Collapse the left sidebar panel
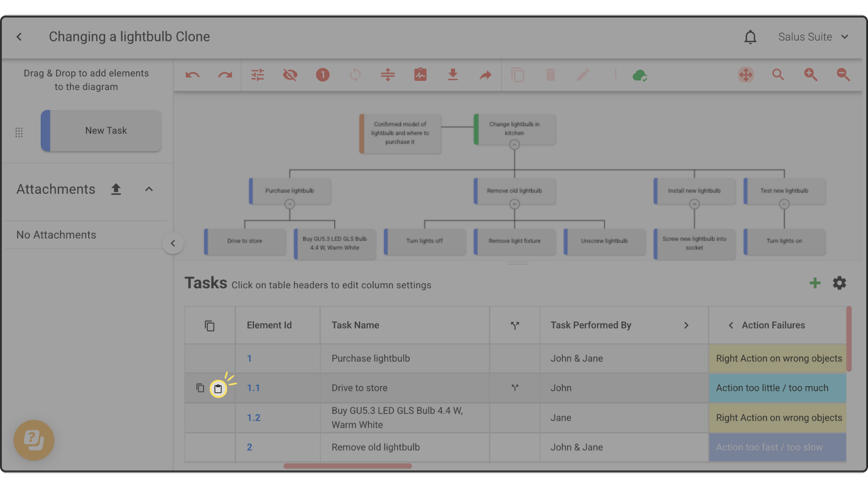 173,244
